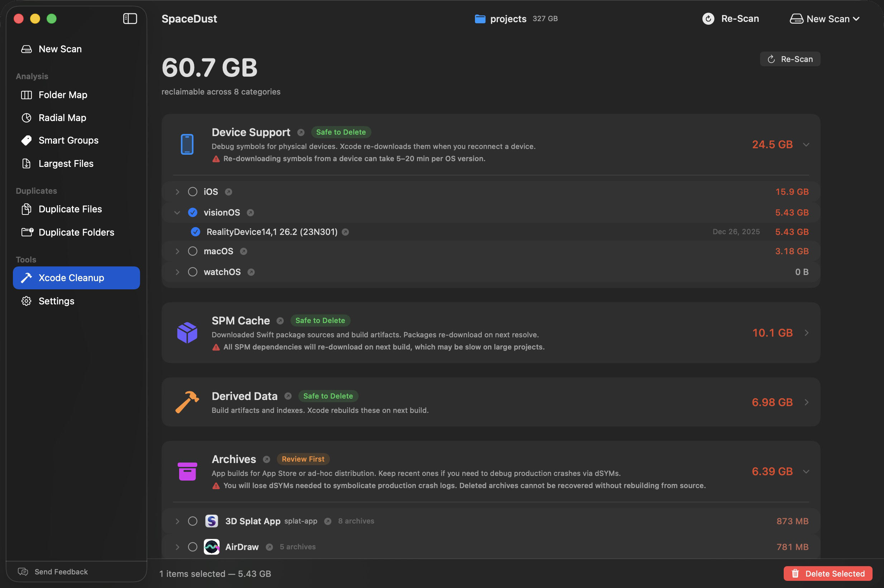The image size is (884, 588).
Task: Click the Send Feedback speech bubble icon
Action: (x=23, y=572)
